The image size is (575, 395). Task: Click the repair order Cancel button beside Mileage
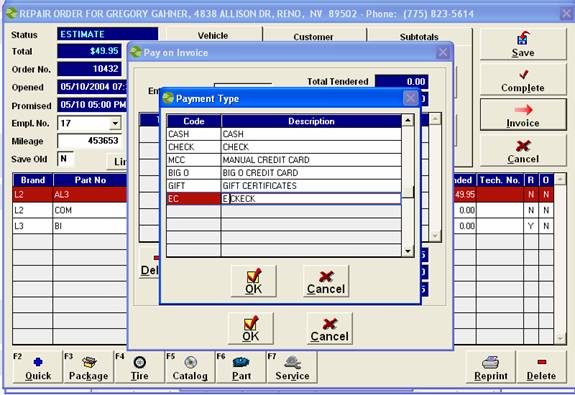pyautogui.click(x=523, y=151)
